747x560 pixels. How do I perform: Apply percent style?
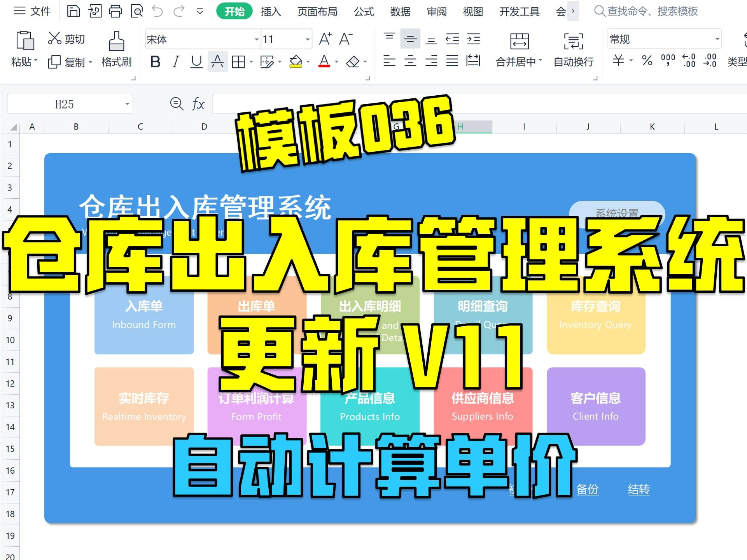point(647,60)
